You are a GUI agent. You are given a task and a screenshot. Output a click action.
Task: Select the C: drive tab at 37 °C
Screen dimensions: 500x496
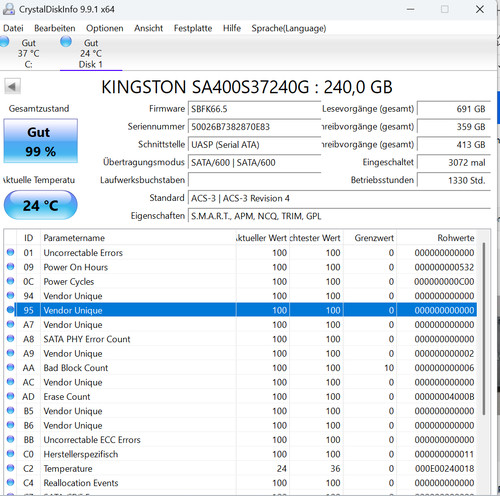tap(28, 53)
